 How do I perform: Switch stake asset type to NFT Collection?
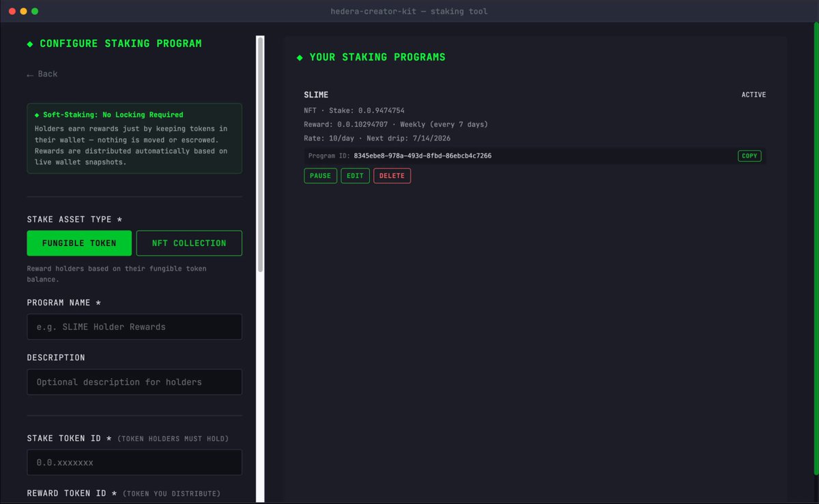tap(189, 243)
